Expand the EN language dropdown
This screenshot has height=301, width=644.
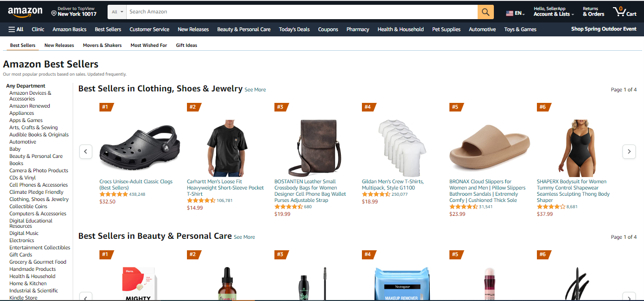[520, 13]
